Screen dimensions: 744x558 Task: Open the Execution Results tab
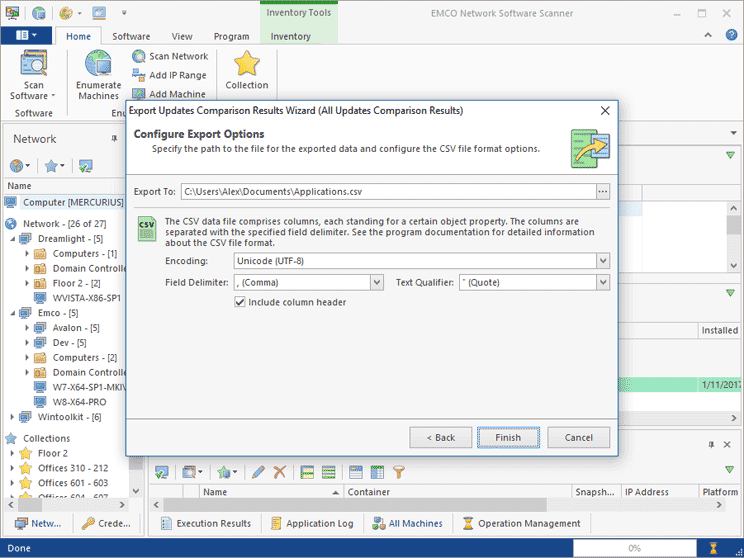[x=206, y=523]
